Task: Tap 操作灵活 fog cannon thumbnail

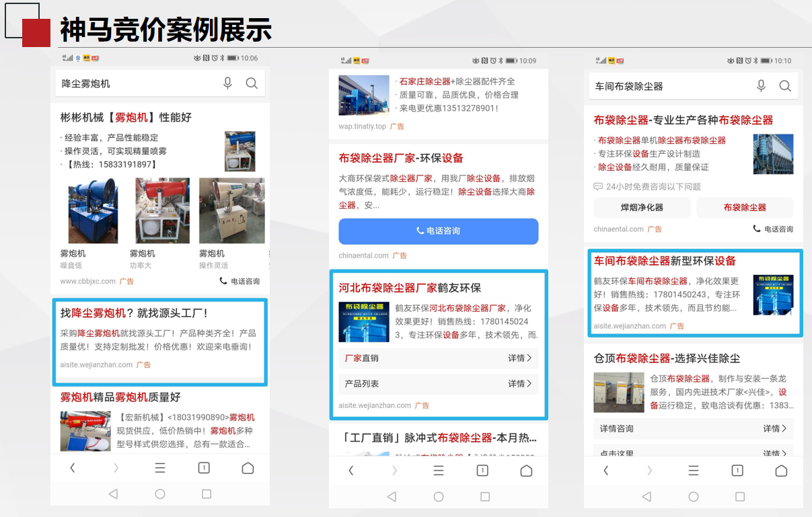Action: [232, 211]
